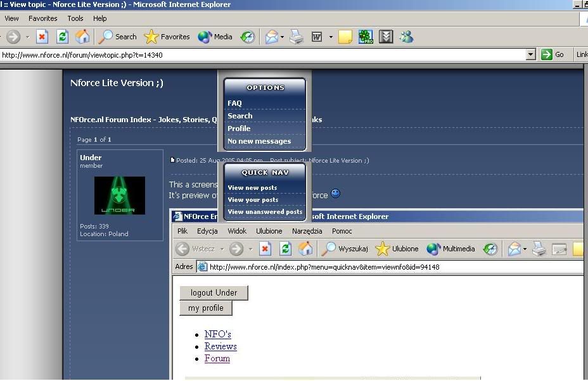Click the "logout Under" button
The height and width of the screenshot is (381, 588).
tap(214, 292)
